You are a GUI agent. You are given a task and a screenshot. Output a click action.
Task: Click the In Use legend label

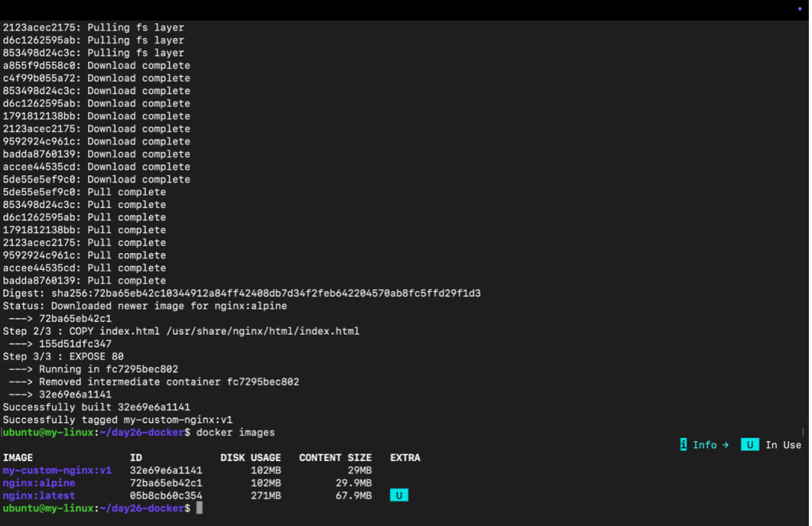[783, 444]
